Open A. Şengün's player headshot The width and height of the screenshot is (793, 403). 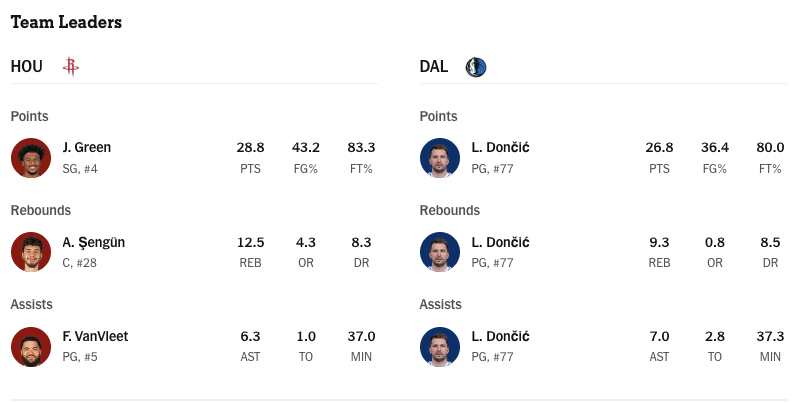(x=31, y=252)
